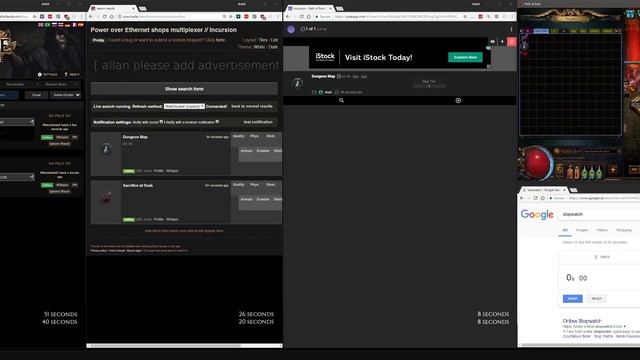640x360 pixels.
Task: Click home icon in multiplexer browser window
Action: (x=111, y=17)
